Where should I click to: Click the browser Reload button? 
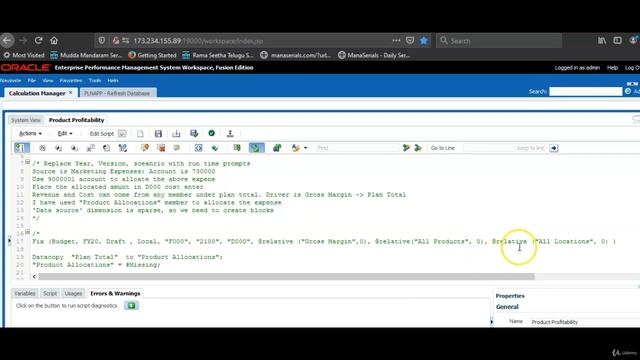pyautogui.click(x=38, y=40)
